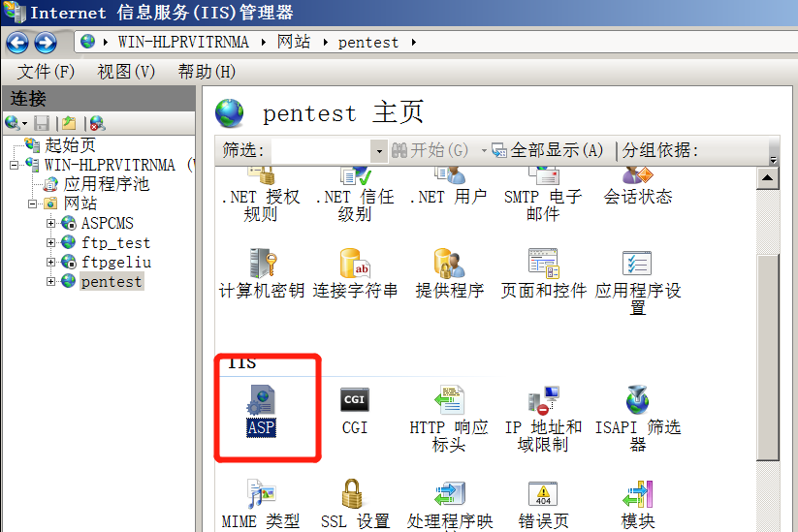Open the connect icon dropdown arrow in 连接

click(24, 124)
